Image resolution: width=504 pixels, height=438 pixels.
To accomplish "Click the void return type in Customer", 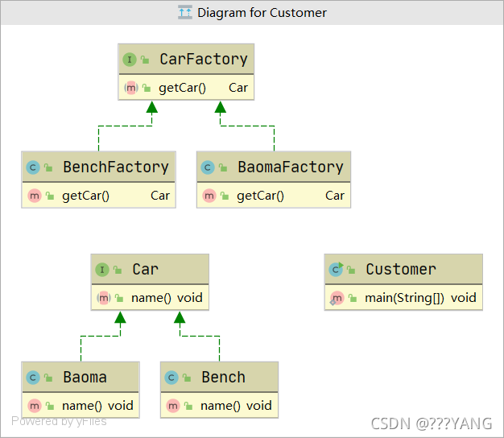I will [463, 298].
